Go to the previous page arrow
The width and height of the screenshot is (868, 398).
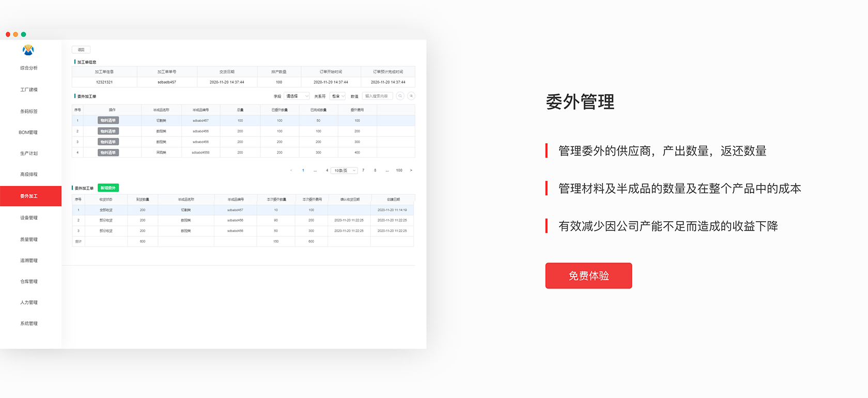pos(291,170)
